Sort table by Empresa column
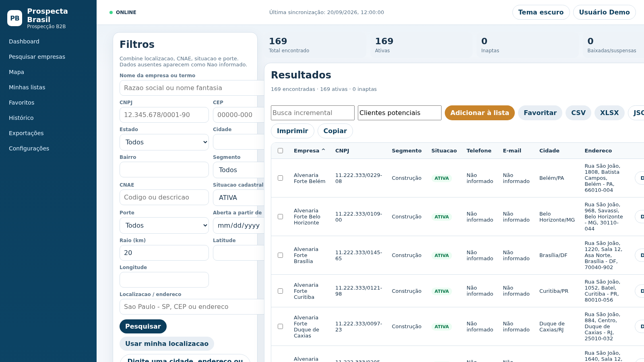 pos(309,151)
